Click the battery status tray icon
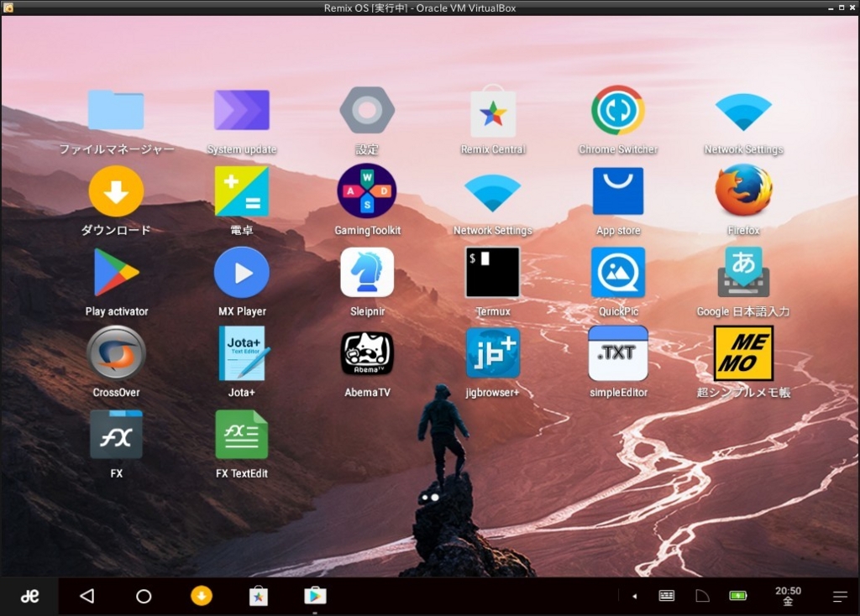Viewport: 860px width, 616px height. [738, 596]
